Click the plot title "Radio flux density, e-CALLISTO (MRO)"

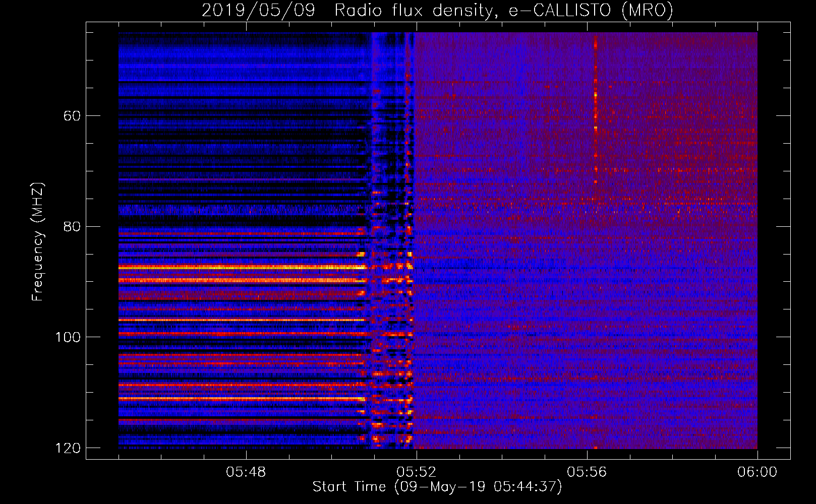(x=504, y=11)
